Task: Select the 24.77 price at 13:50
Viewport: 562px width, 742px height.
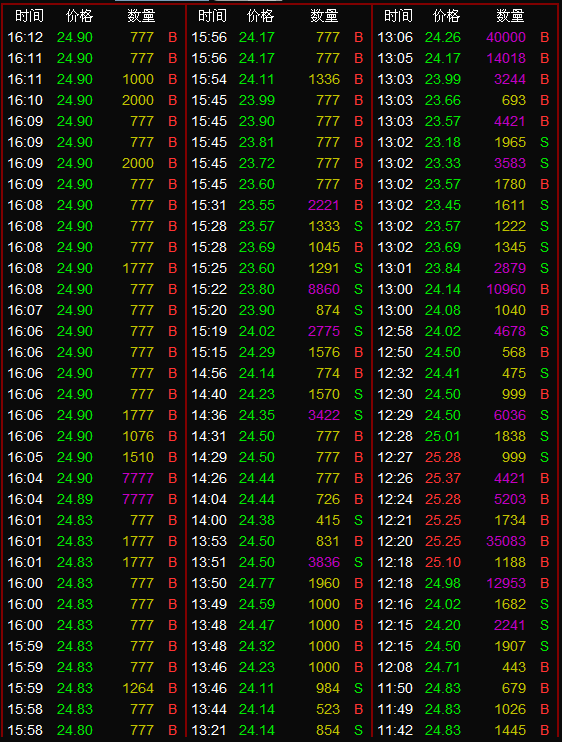Action: coord(257,583)
